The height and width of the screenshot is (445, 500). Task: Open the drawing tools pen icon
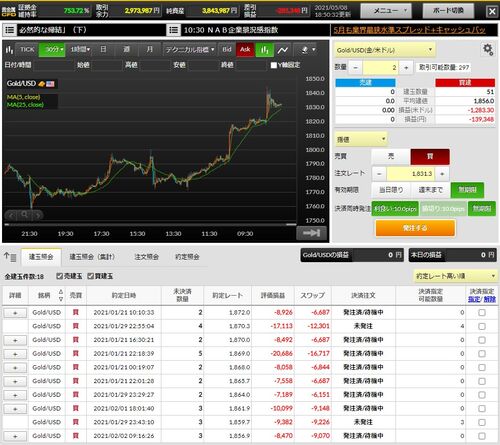click(308, 50)
